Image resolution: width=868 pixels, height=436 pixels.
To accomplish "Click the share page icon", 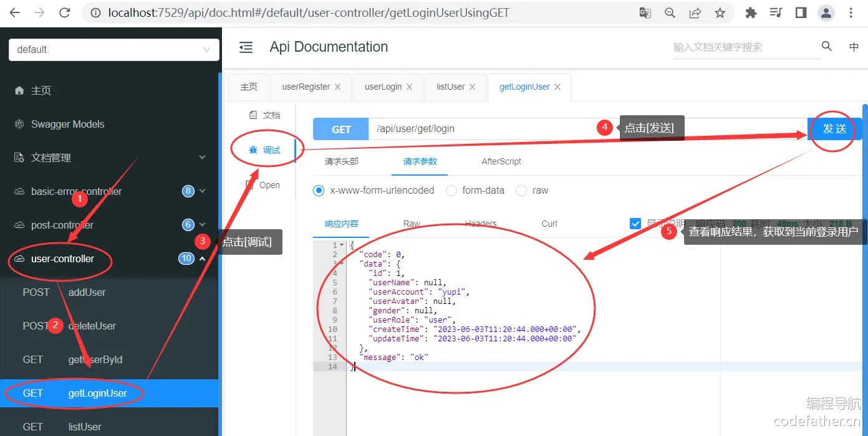I will click(695, 12).
